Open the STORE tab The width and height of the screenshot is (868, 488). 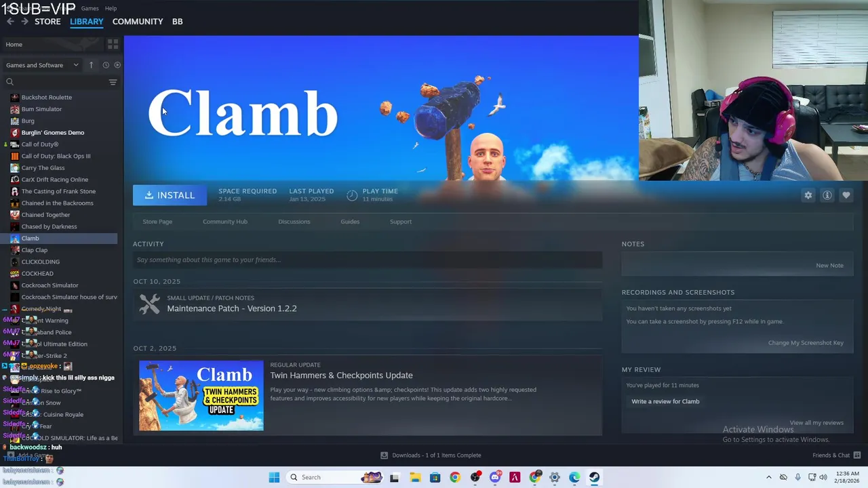47,22
